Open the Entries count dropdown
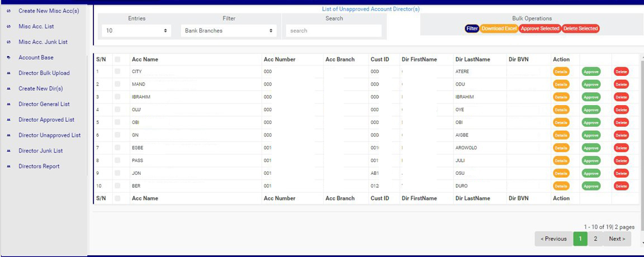The width and height of the screenshot is (644, 257). (137, 31)
